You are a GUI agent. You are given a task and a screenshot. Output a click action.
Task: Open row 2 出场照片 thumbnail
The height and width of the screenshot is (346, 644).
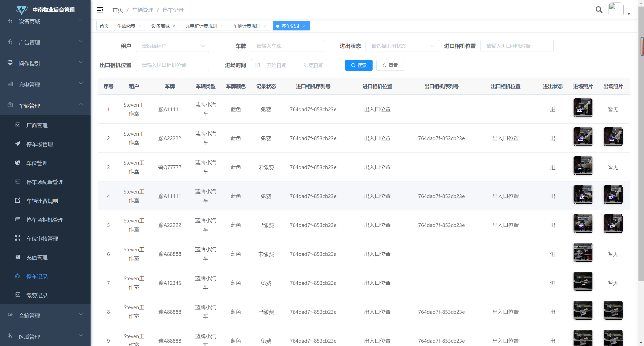tap(613, 137)
